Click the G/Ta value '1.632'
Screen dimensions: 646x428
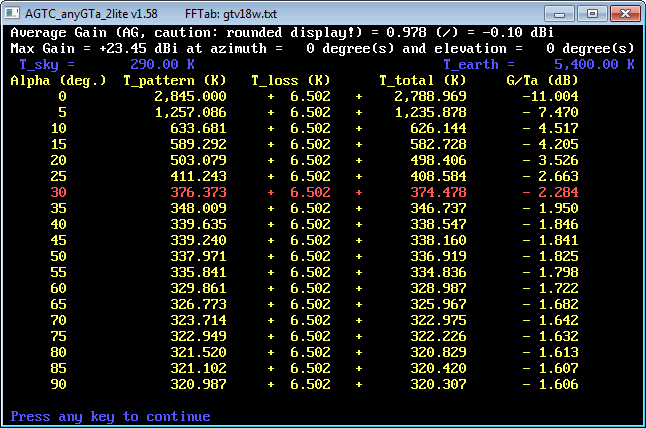pyautogui.click(x=558, y=337)
